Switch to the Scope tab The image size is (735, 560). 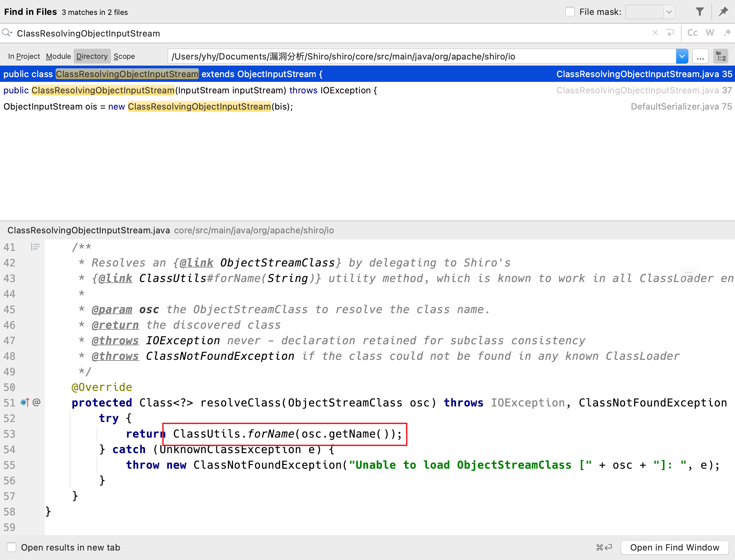coord(124,56)
